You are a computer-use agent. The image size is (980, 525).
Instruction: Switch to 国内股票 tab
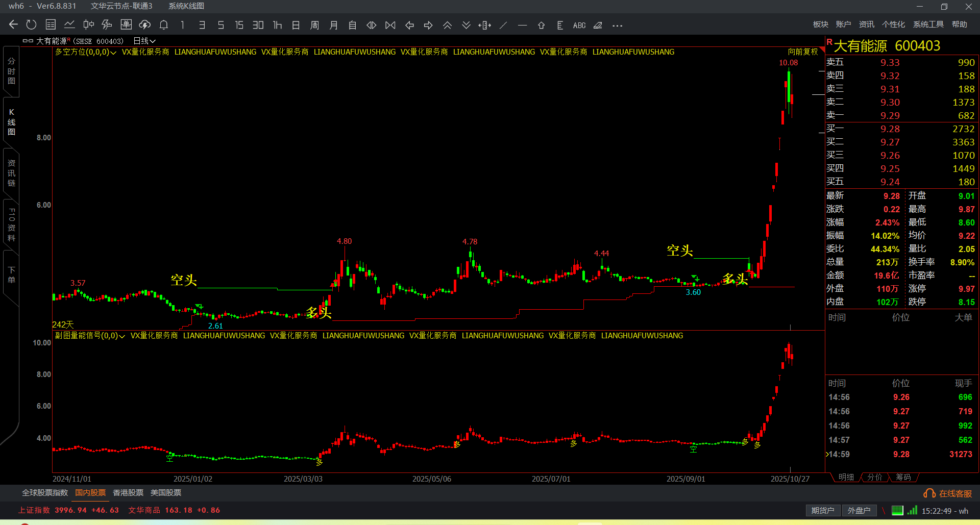click(90, 493)
